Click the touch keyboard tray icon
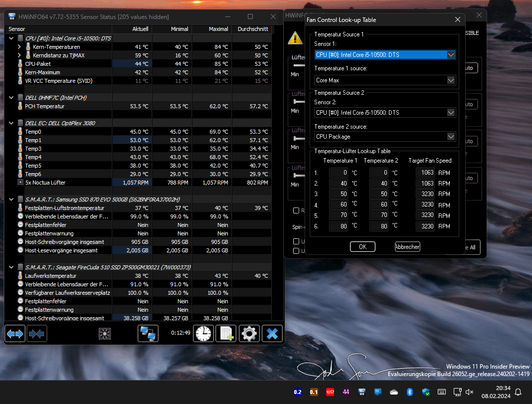This screenshot has width=532, height=404. pos(442,392)
